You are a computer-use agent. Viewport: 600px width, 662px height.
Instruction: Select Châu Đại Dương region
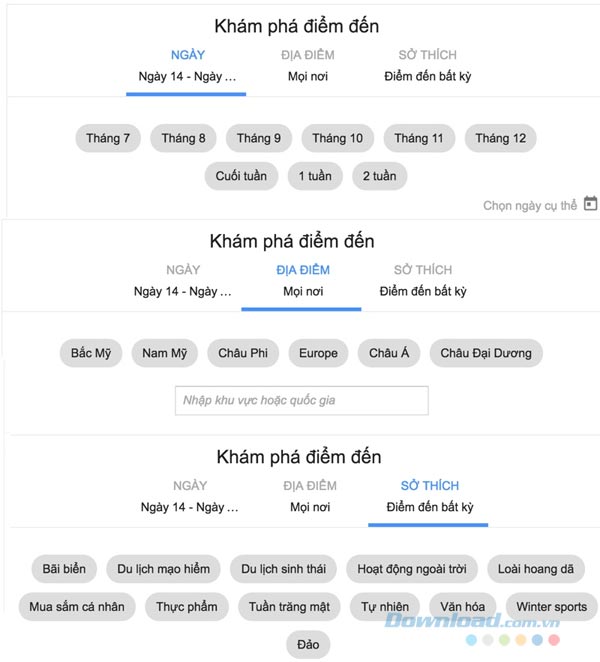click(x=486, y=353)
